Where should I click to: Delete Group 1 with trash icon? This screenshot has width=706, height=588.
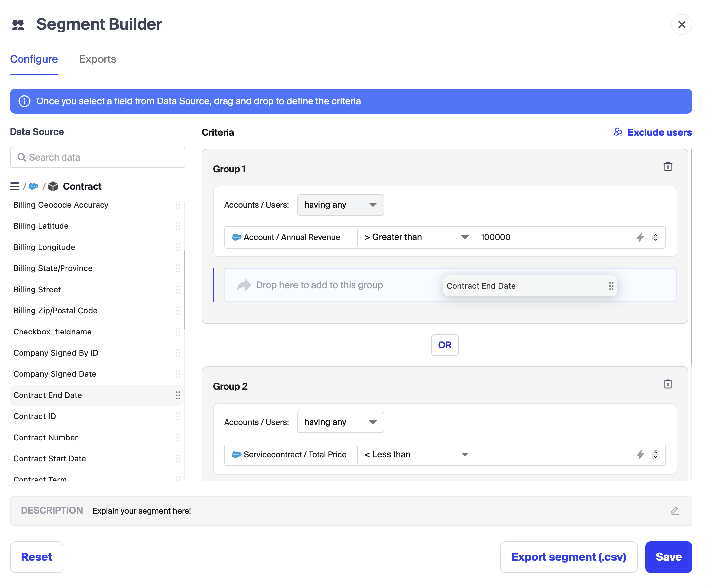click(668, 167)
